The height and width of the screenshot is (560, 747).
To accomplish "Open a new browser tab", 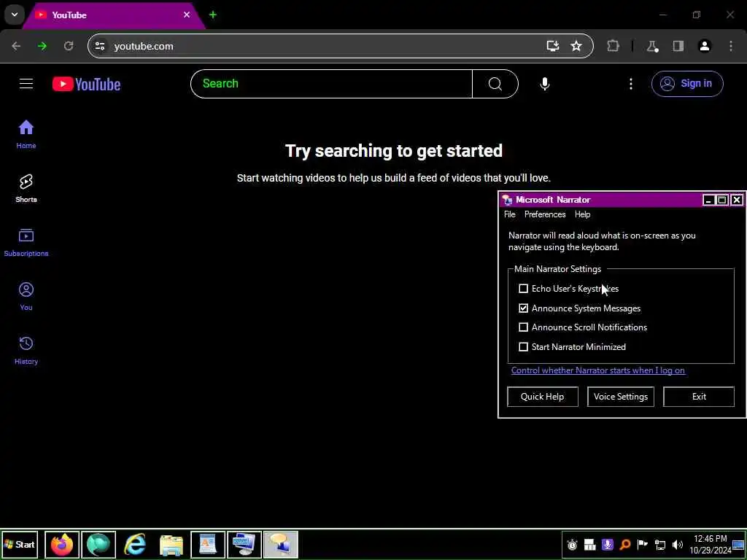I will (x=213, y=15).
